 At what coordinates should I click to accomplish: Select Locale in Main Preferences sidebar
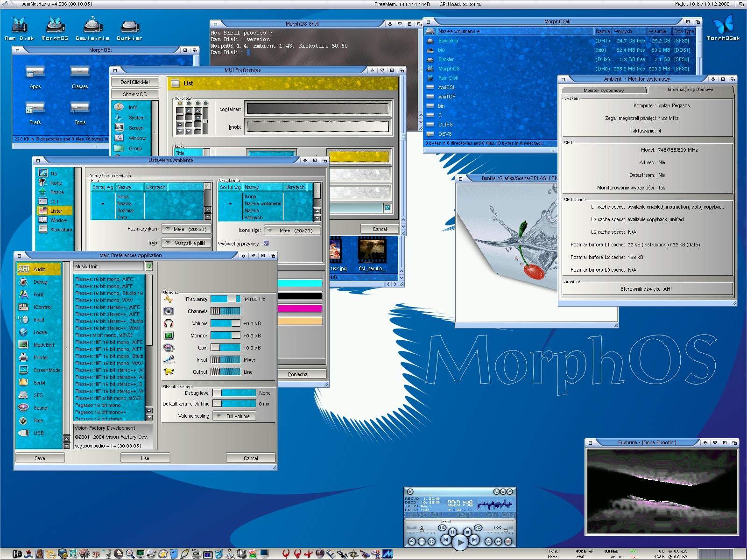tap(39, 332)
